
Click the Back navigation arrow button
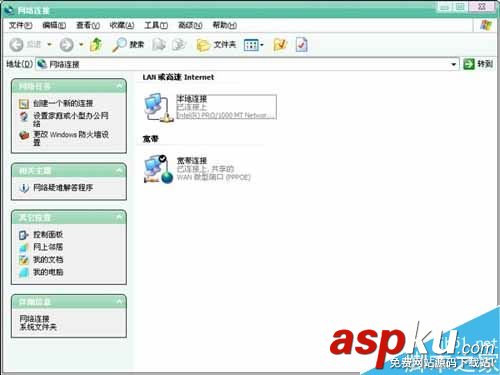pyautogui.click(x=16, y=44)
